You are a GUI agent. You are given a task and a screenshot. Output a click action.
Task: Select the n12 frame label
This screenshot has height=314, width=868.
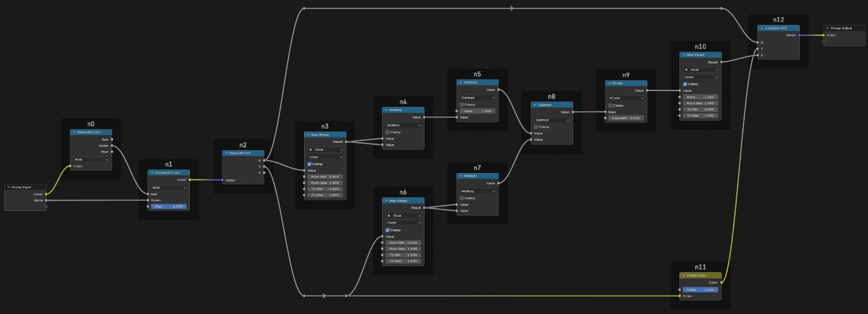pyautogui.click(x=778, y=20)
